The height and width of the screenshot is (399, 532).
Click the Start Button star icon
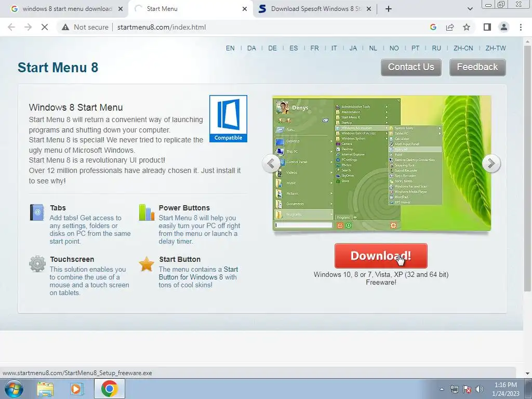147,264
